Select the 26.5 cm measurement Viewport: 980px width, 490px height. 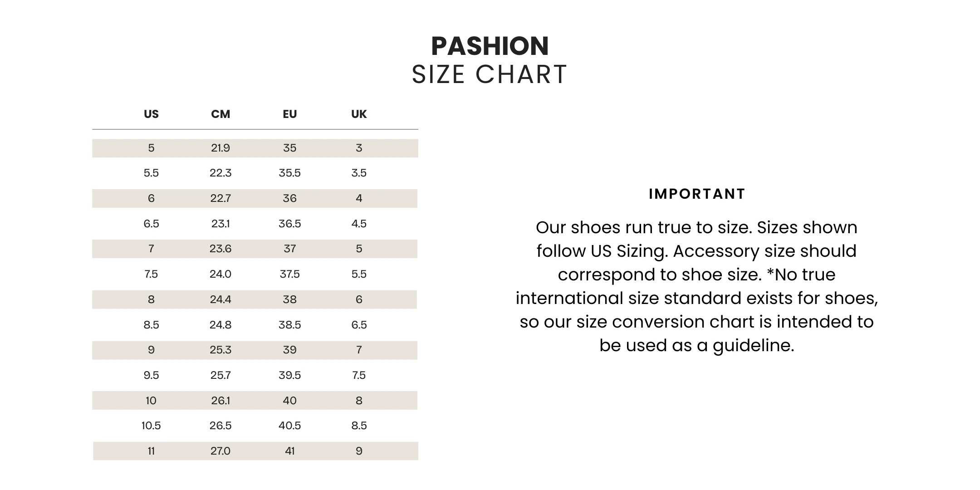[x=220, y=426]
